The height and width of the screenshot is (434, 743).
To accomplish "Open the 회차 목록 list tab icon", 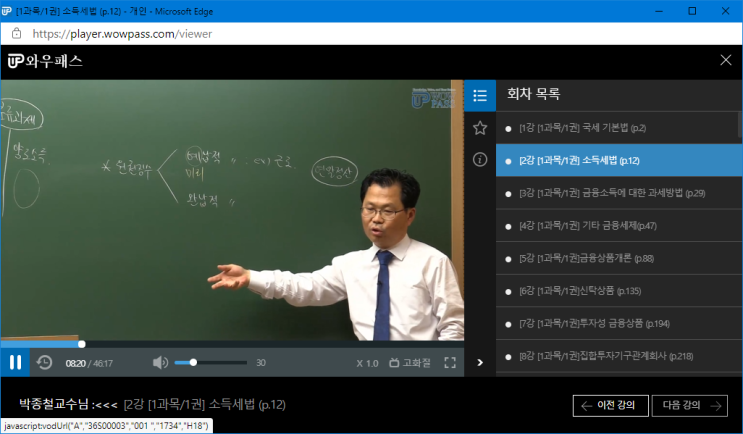I will click(480, 96).
